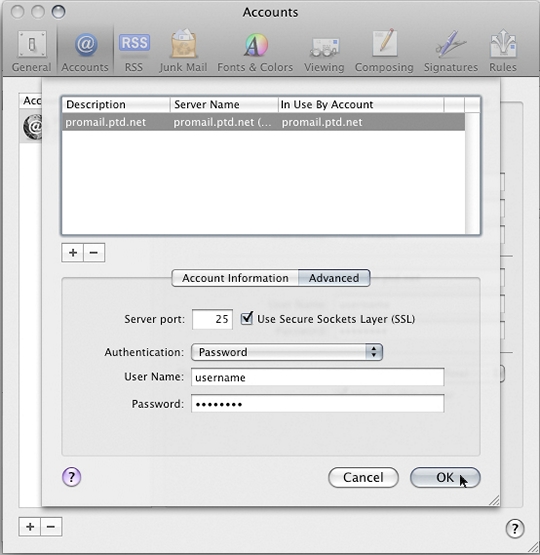Screen dimensions: 540x555
Task: Cancel the SMTP server dialog
Action: point(363,477)
